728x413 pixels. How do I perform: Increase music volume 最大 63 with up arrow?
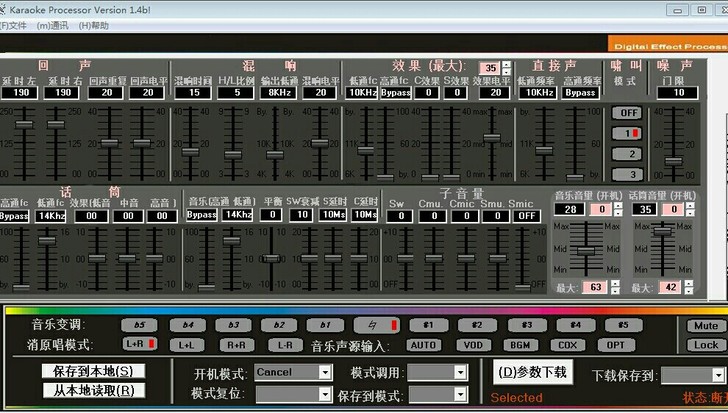coord(615,284)
